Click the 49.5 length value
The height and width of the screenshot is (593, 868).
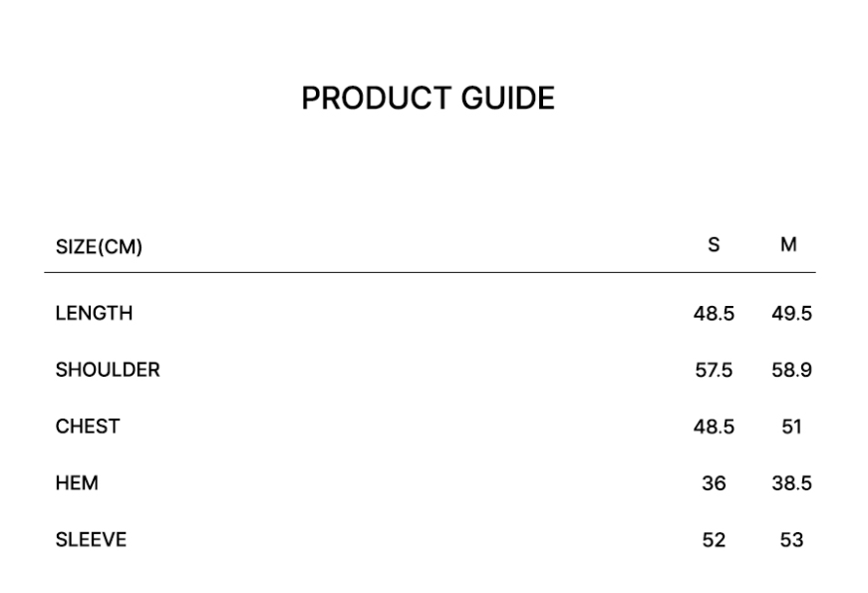[791, 314]
